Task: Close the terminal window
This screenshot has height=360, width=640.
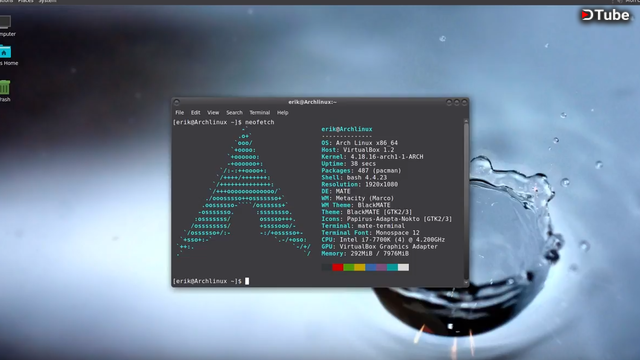Action: (x=464, y=102)
